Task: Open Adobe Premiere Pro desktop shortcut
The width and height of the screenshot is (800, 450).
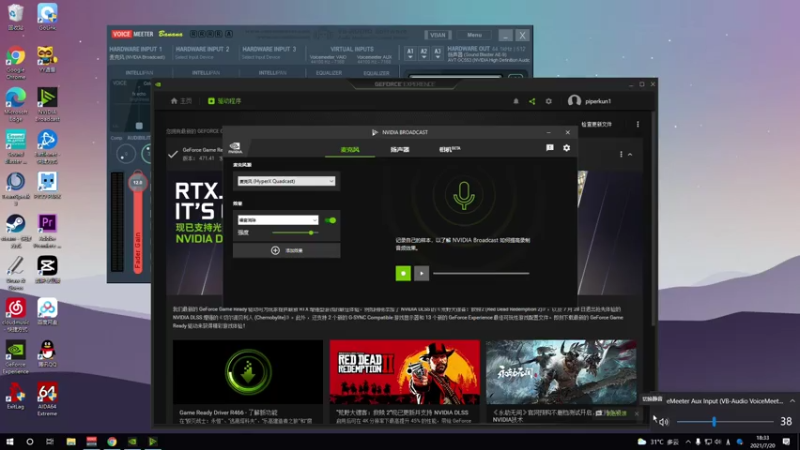Action: coord(47,231)
